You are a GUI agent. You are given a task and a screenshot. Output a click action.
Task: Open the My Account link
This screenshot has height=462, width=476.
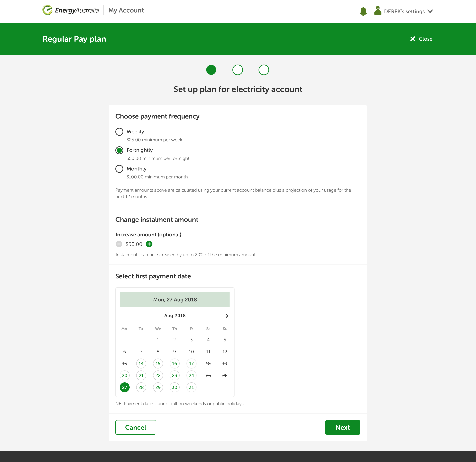(x=126, y=10)
